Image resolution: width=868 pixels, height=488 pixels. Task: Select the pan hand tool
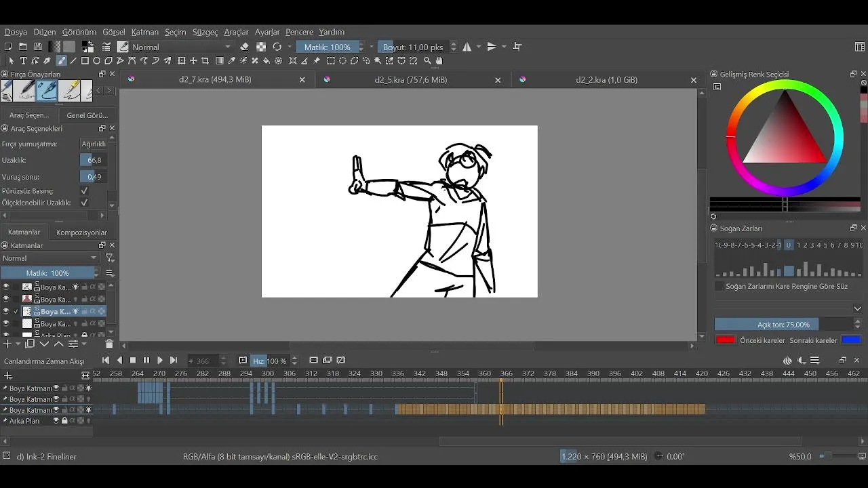coord(439,61)
